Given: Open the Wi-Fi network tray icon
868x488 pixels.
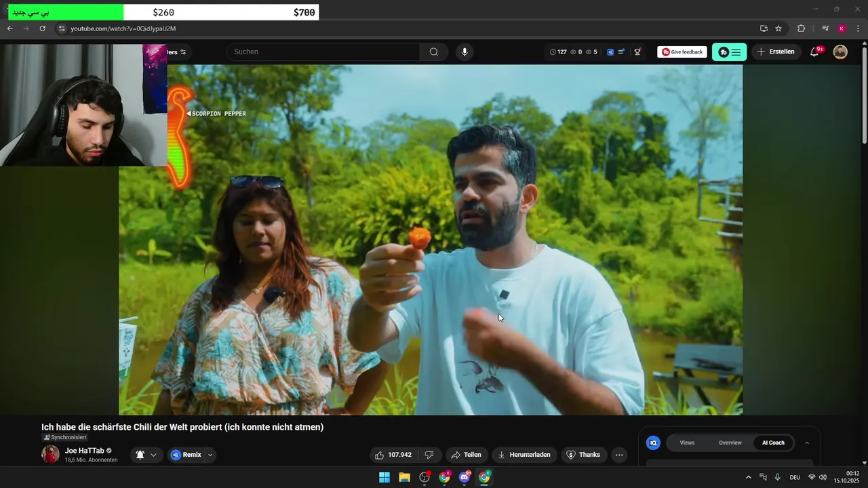Looking at the screenshot, I should 812,477.
